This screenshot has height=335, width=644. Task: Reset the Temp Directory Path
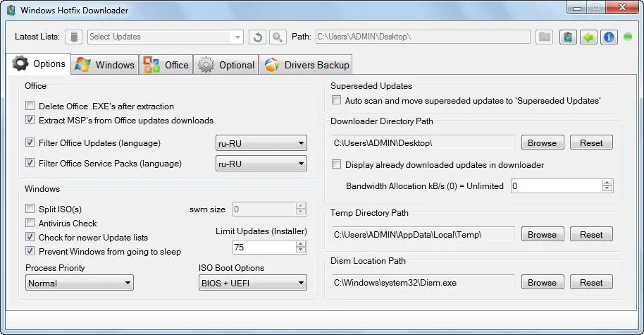[591, 234]
